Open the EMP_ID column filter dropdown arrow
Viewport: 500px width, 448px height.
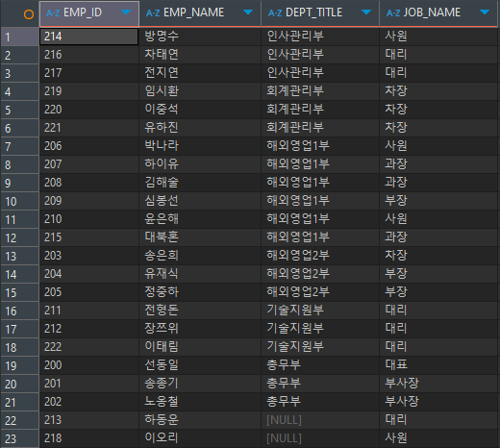[x=126, y=12]
